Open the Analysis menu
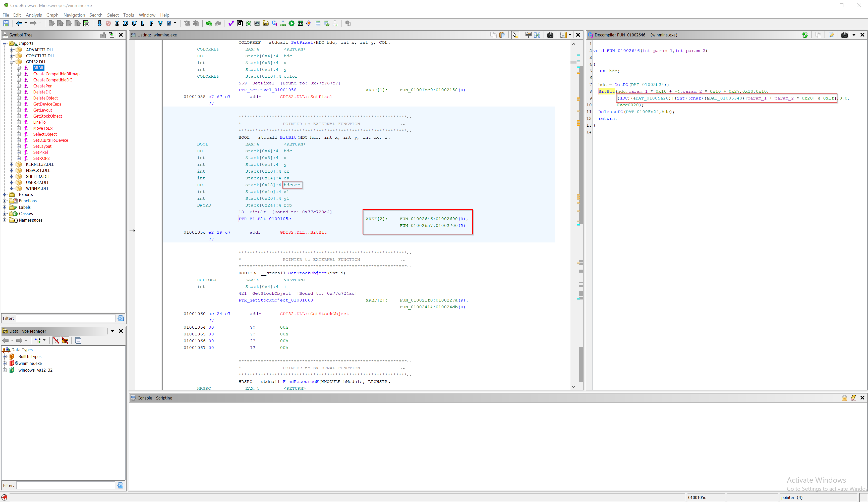This screenshot has width=868, height=502. pyautogui.click(x=33, y=15)
